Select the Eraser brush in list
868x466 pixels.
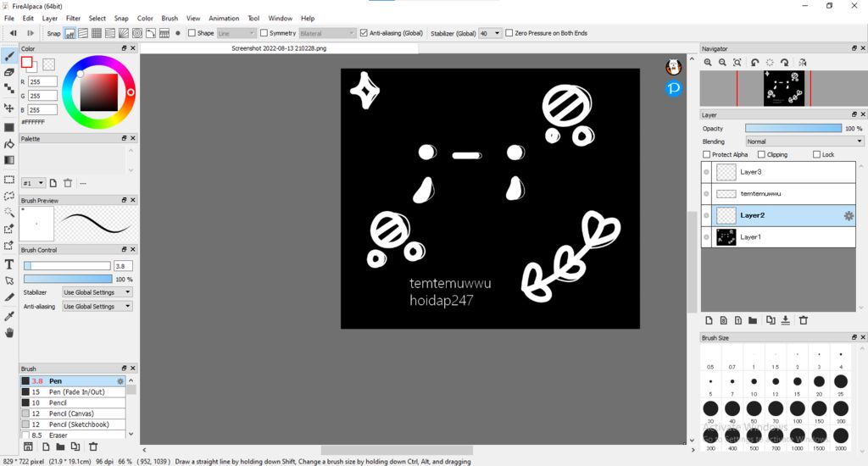point(73,435)
